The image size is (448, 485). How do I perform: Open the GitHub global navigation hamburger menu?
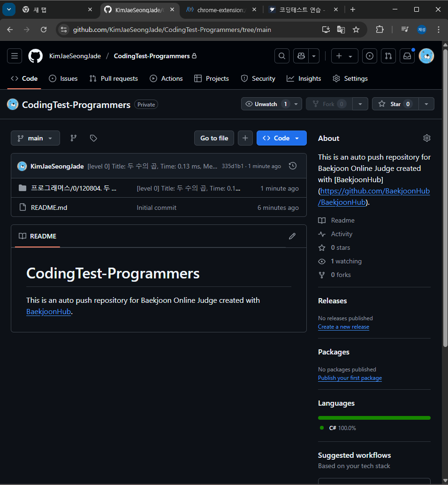point(15,56)
